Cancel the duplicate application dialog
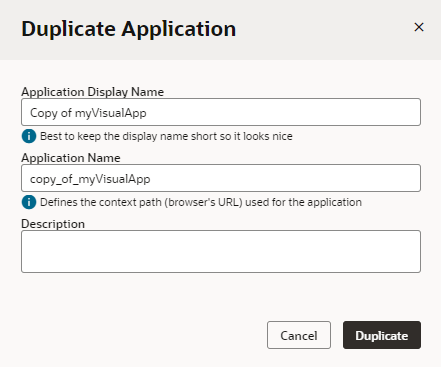 coord(299,335)
